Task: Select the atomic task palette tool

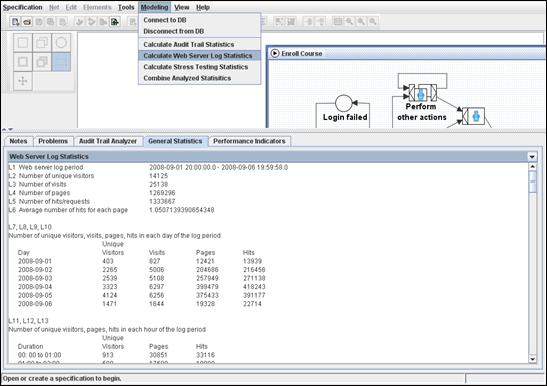Action: 23,43
